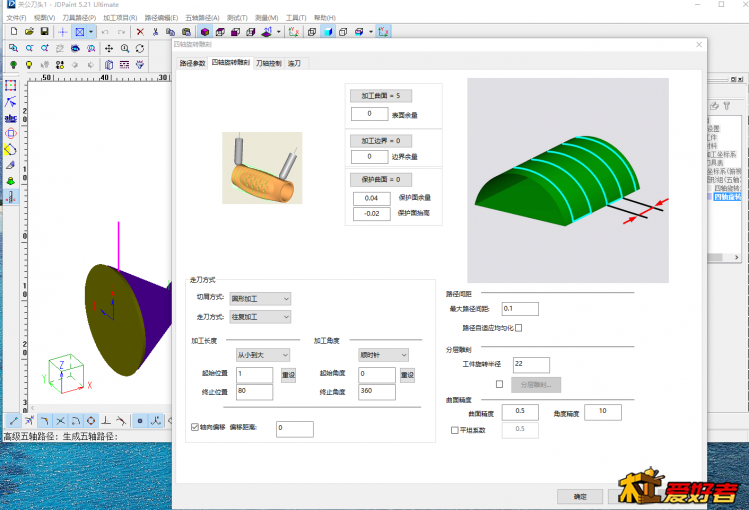
Task: Open the 顺时针 direction dropdown
Action: click(x=384, y=355)
